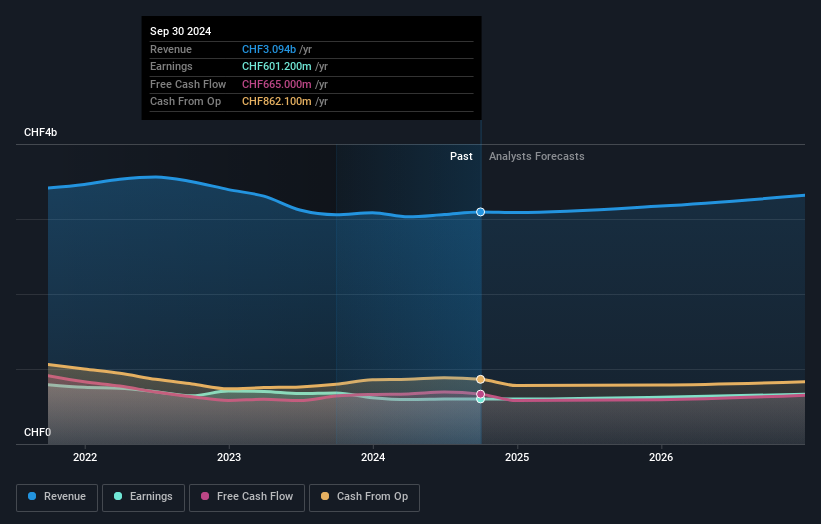Click the 2023 x-axis label

coord(229,457)
